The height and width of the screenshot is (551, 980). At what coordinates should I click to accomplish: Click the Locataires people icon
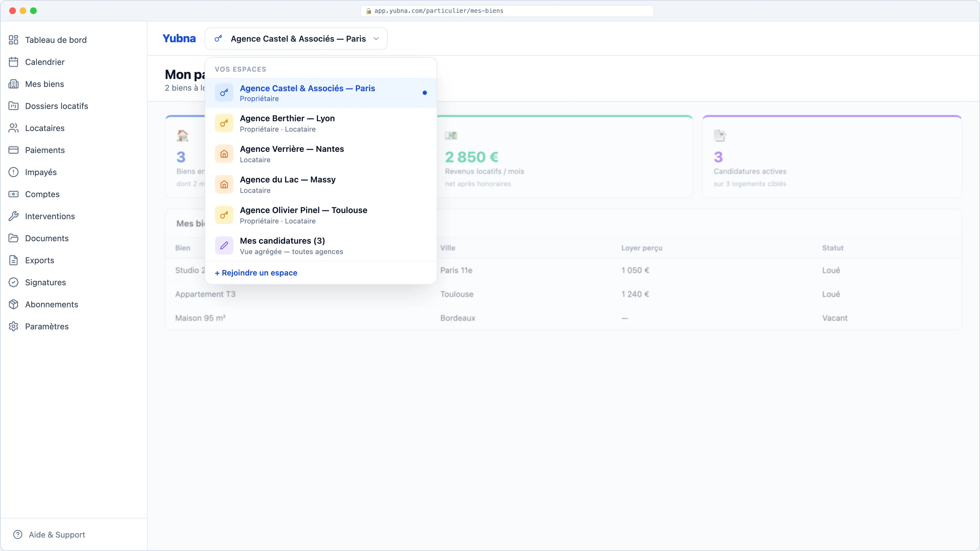[x=14, y=128]
